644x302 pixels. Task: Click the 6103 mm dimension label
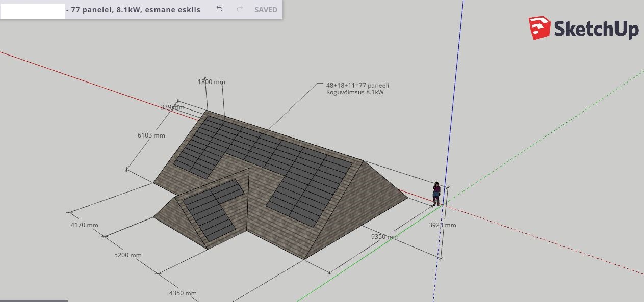tap(151, 135)
